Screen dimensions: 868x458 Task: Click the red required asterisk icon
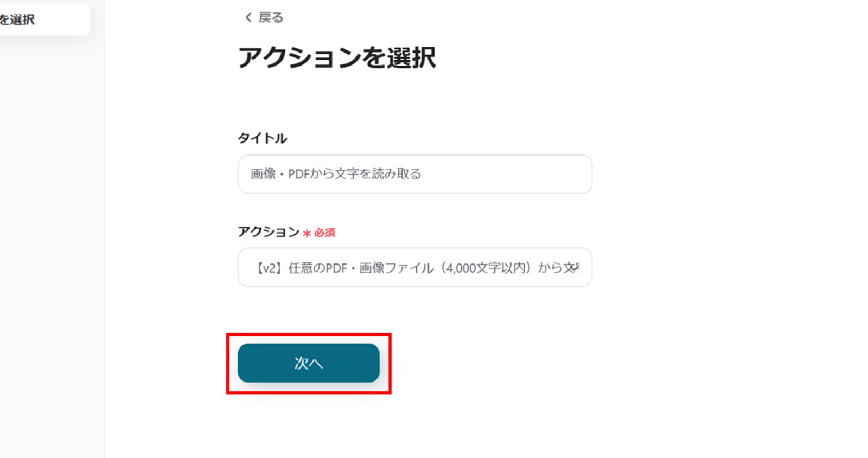pos(307,233)
